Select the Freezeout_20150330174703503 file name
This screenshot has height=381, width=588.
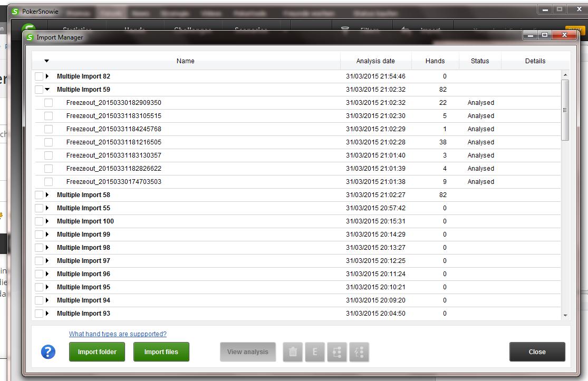tap(113, 182)
